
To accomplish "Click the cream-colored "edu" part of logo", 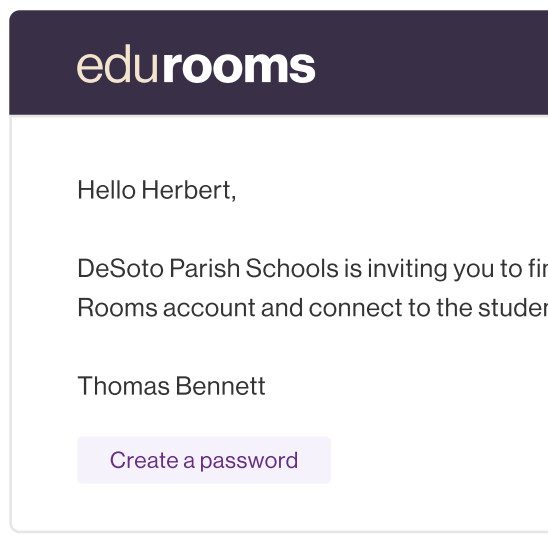I will 117,64.
